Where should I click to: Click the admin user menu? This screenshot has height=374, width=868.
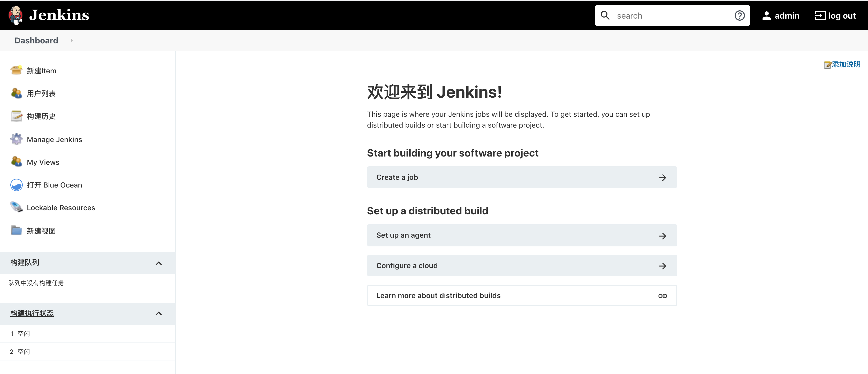[x=781, y=15]
